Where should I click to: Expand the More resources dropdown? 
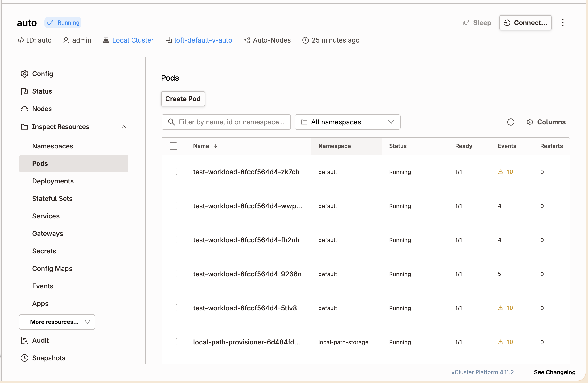pyautogui.click(x=57, y=322)
